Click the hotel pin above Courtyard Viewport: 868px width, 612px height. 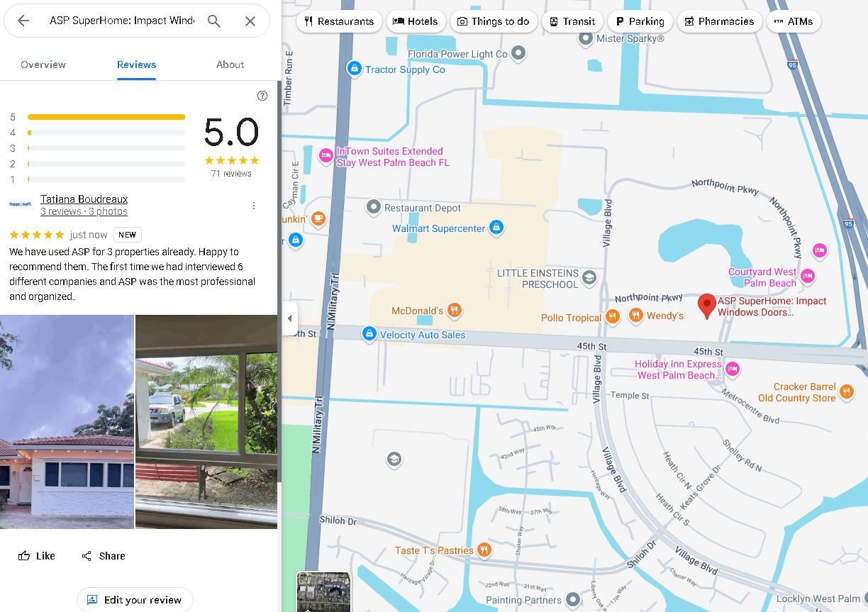point(819,250)
